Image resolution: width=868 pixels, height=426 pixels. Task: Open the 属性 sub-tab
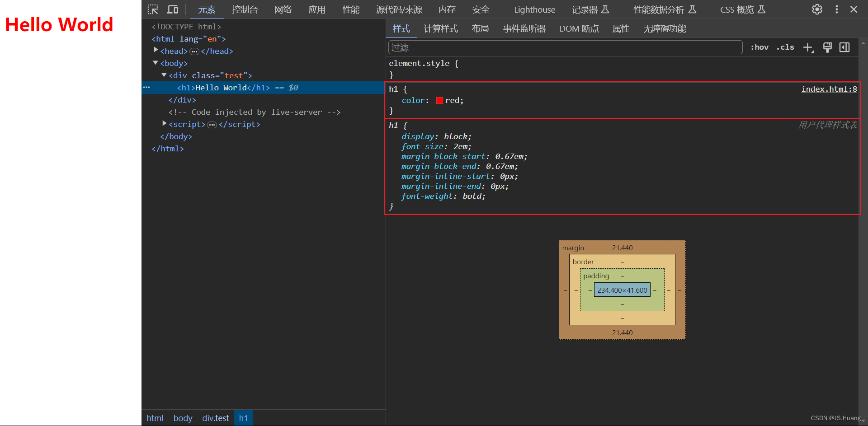pyautogui.click(x=621, y=28)
